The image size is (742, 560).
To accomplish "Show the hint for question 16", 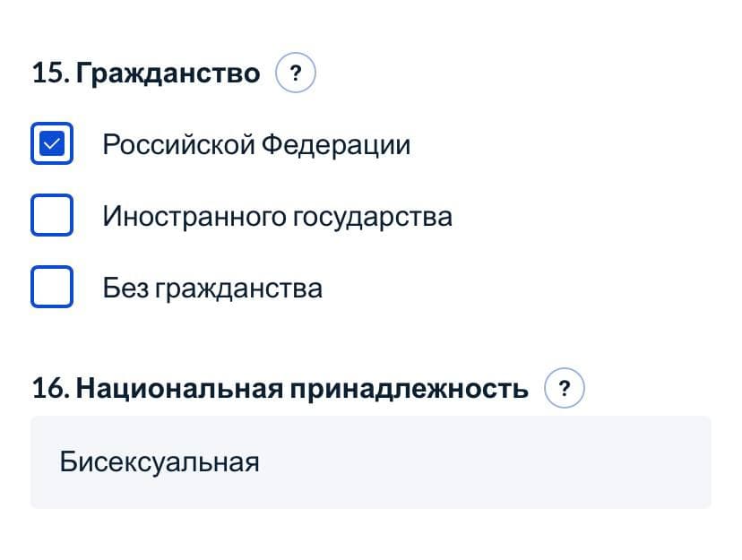I will (x=565, y=389).
